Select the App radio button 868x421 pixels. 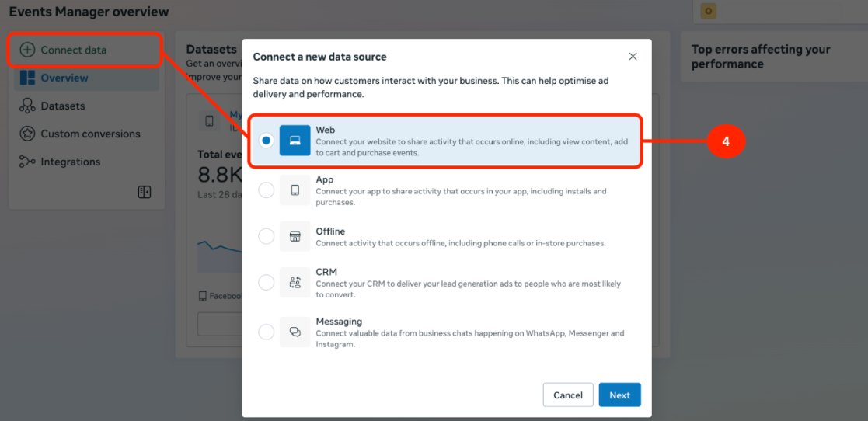point(267,190)
